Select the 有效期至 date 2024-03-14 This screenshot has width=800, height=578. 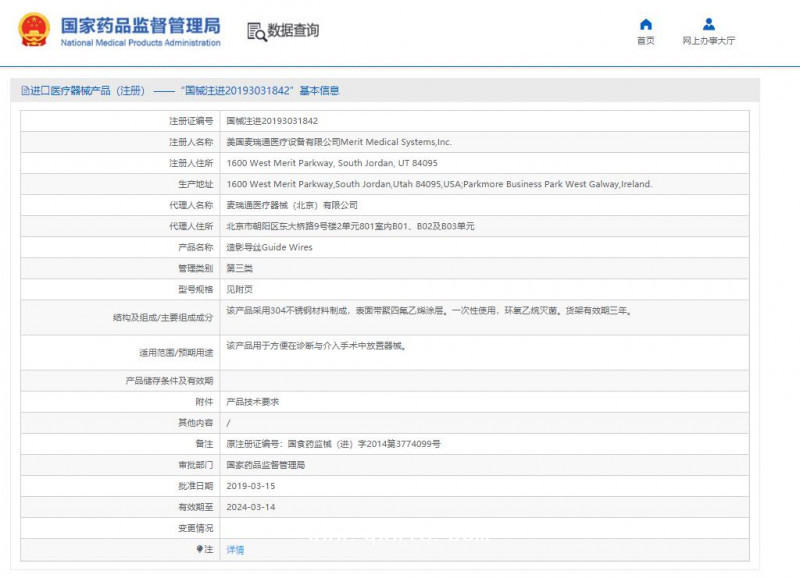click(x=253, y=508)
